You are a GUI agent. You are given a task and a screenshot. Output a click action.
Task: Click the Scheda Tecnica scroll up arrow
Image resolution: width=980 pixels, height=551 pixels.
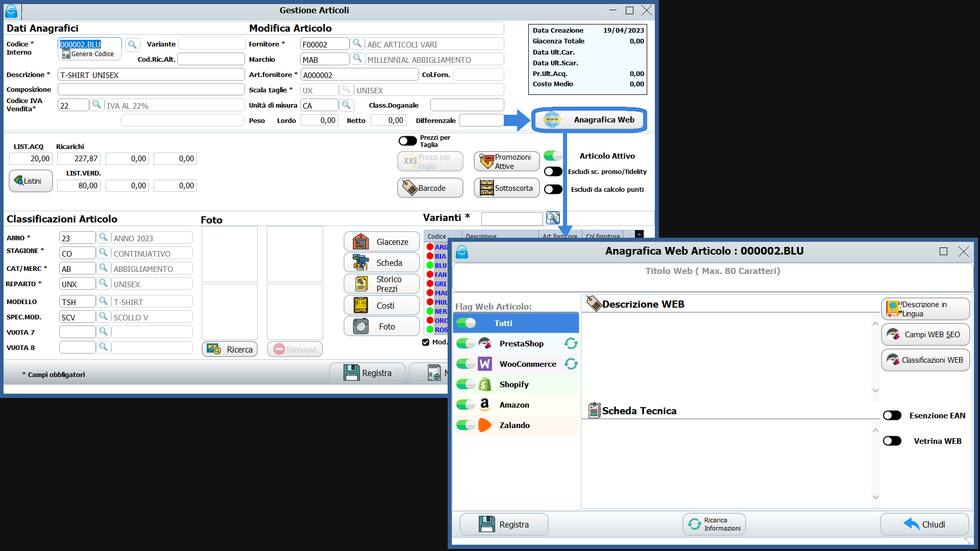(x=875, y=430)
